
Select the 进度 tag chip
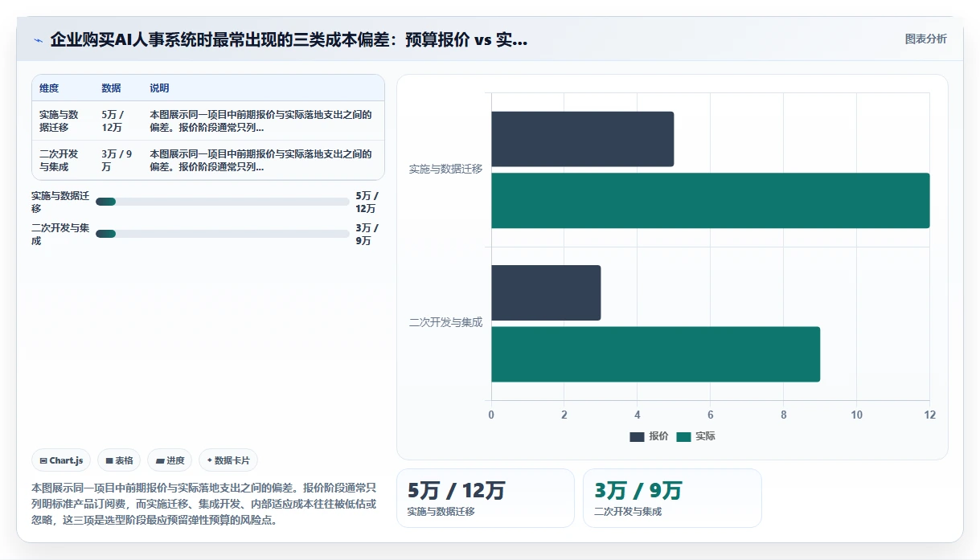170,460
